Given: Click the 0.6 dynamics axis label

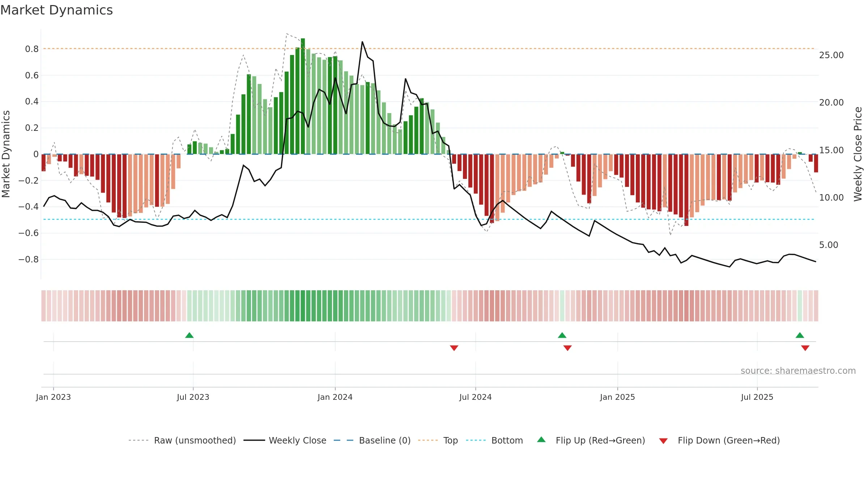Looking at the screenshot, I should tap(32, 76).
